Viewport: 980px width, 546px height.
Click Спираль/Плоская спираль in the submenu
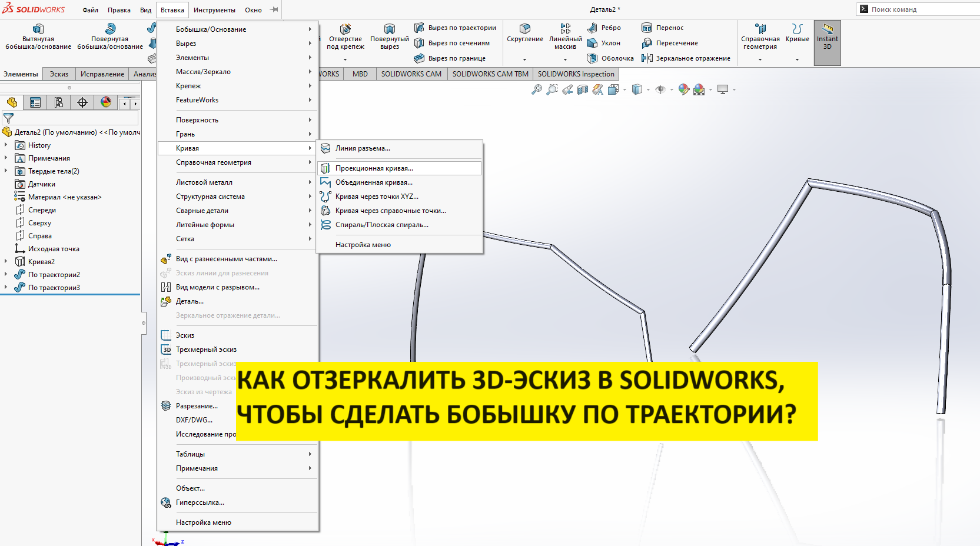[382, 224]
